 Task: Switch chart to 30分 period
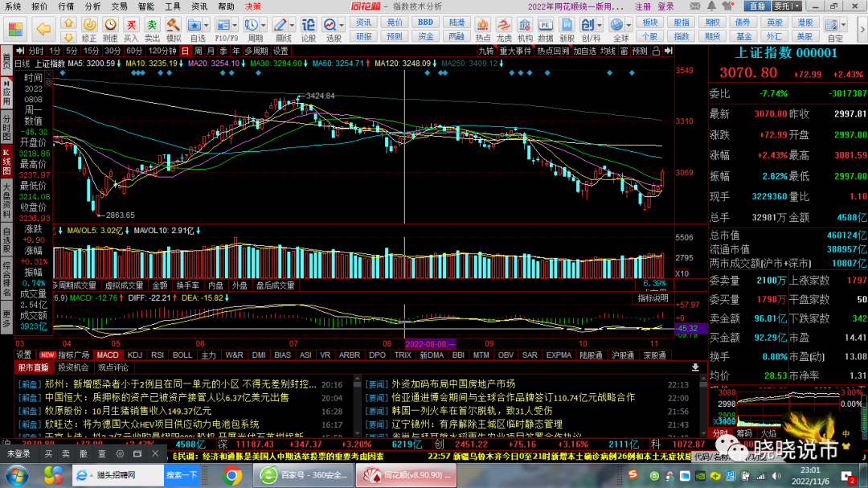[113, 51]
